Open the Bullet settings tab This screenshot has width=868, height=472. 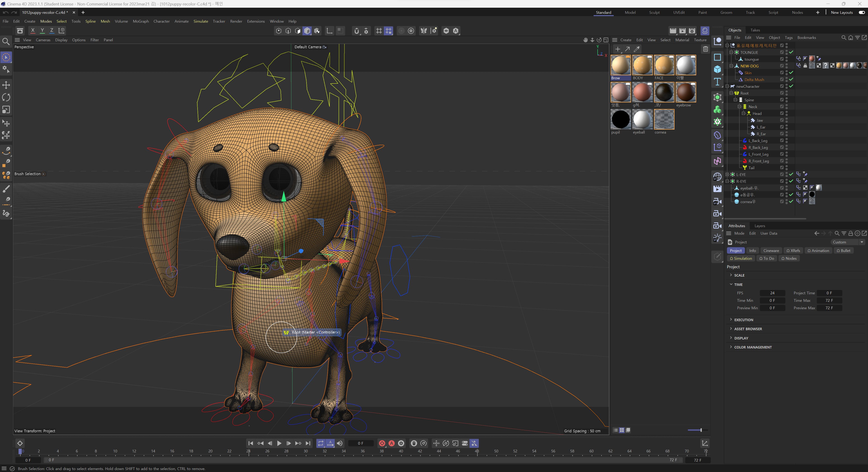[x=843, y=251]
